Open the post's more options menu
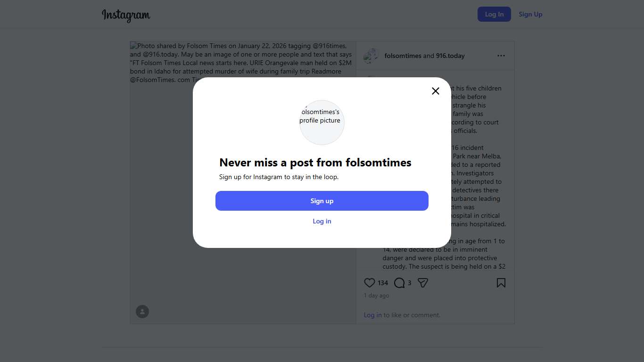This screenshot has height=362, width=644. (501, 56)
